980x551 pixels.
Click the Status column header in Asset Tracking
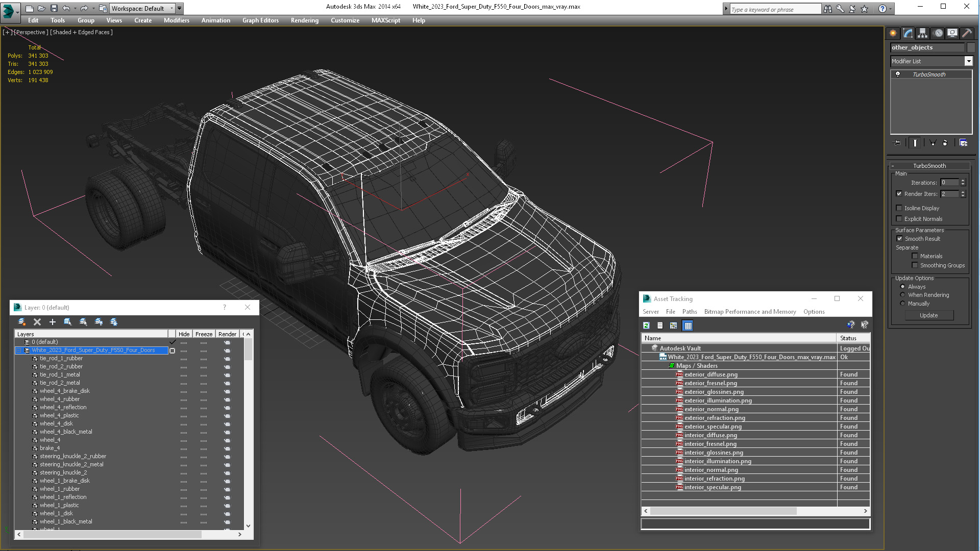[x=853, y=338]
